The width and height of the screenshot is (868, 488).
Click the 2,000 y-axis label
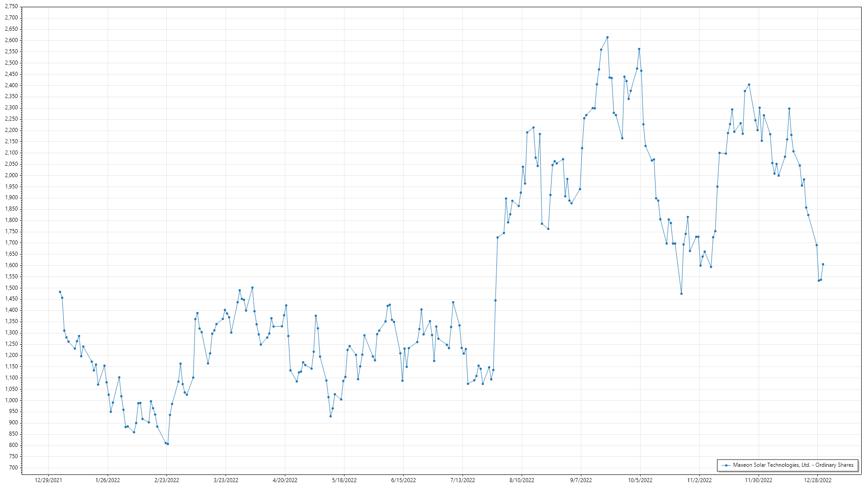pos(11,175)
